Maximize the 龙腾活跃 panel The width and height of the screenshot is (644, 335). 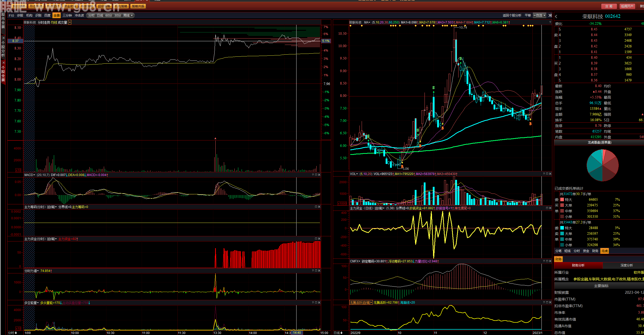tap(547, 302)
